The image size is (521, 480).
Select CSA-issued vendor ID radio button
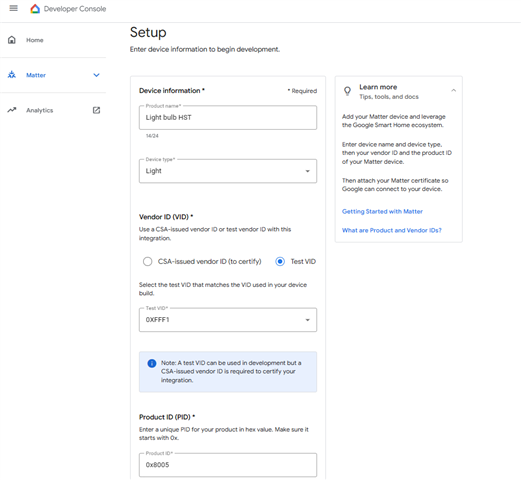[147, 261]
